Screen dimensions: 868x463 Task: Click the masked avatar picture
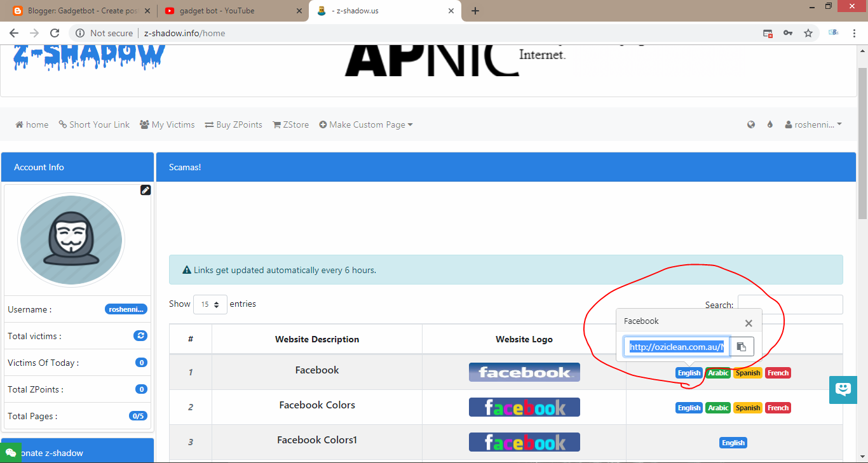pos(71,240)
